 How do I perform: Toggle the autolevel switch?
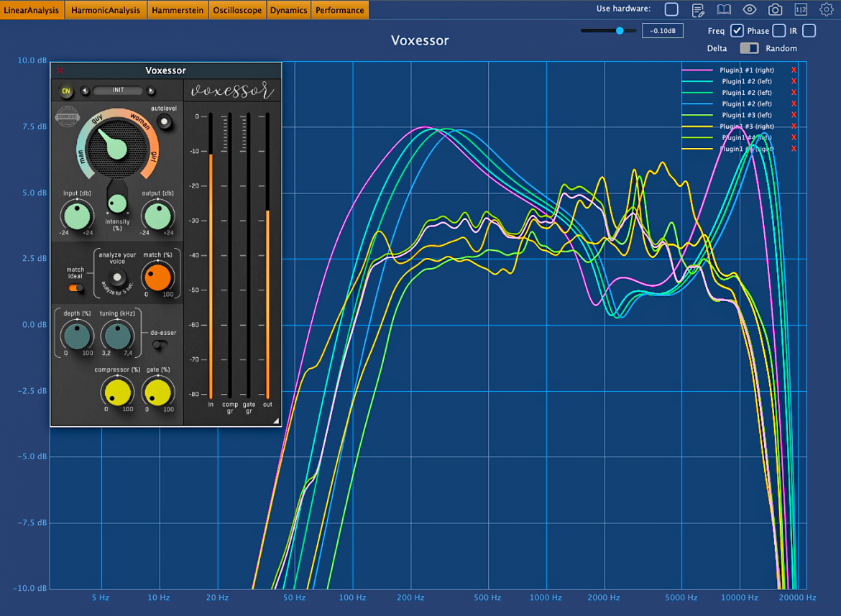(165, 121)
